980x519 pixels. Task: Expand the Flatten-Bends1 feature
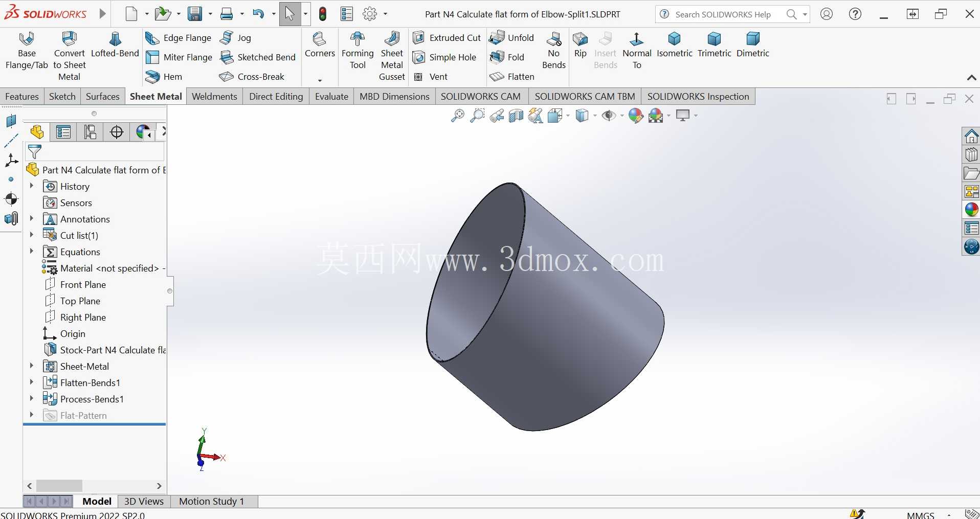click(31, 382)
